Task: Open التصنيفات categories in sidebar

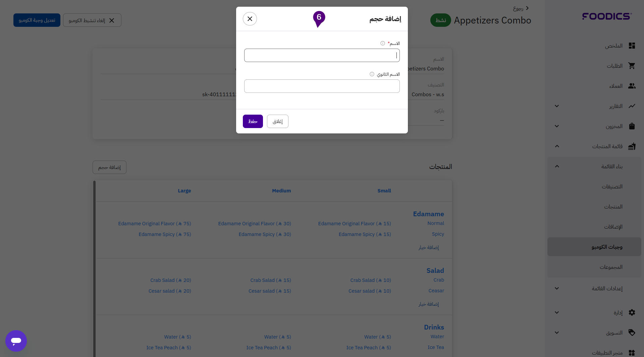Action: (612, 186)
